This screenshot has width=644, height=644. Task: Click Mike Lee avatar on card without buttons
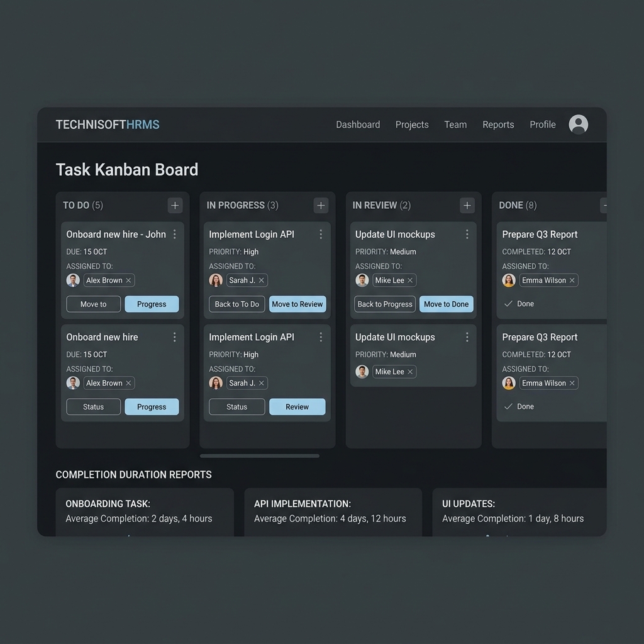click(362, 372)
